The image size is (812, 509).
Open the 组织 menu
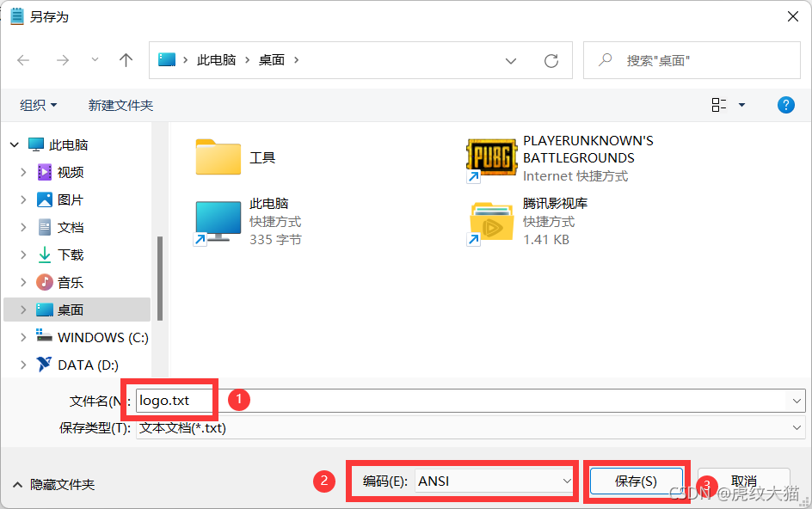coord(39,105)
